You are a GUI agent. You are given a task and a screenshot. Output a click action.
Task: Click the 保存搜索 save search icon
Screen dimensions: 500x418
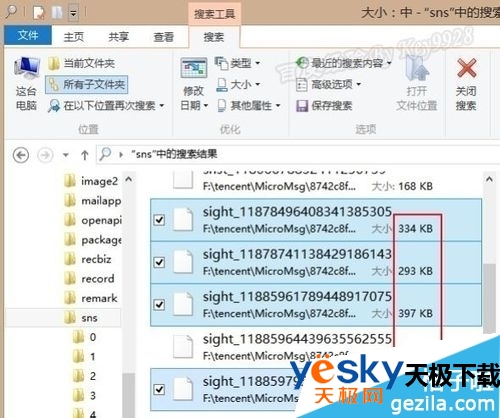click(302, 106)
